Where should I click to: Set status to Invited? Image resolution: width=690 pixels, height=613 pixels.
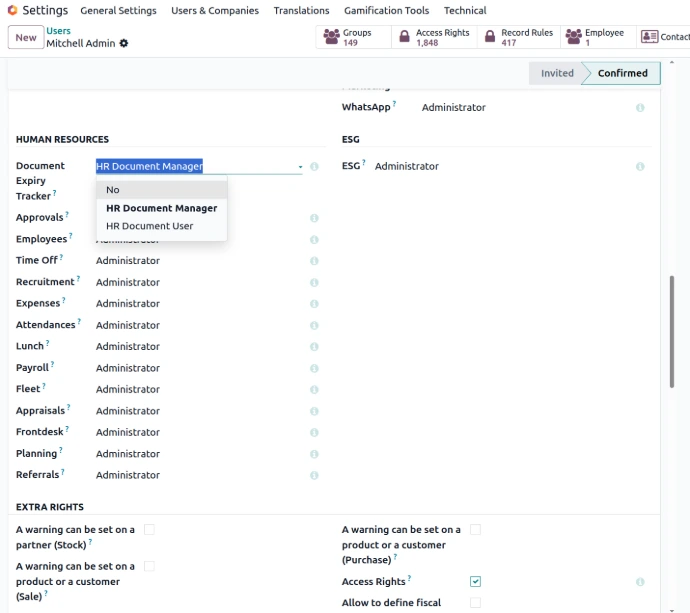click(557, 73)
